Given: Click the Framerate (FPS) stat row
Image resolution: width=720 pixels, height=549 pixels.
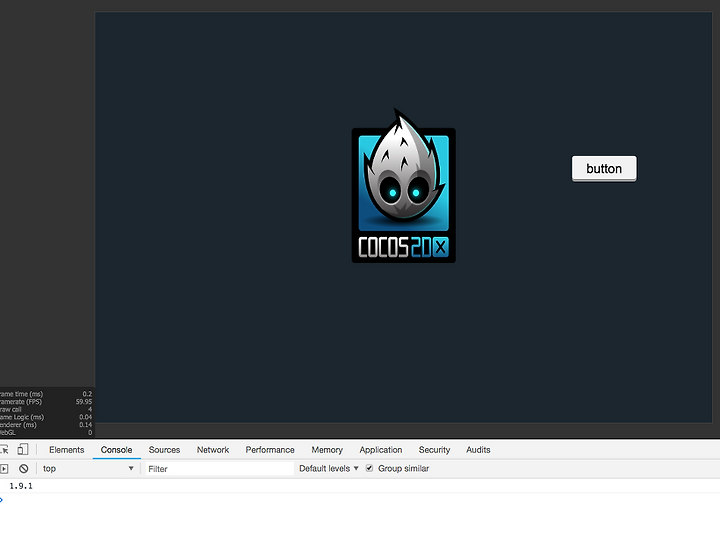Looking at the screenshot, I should coord(46,402).
